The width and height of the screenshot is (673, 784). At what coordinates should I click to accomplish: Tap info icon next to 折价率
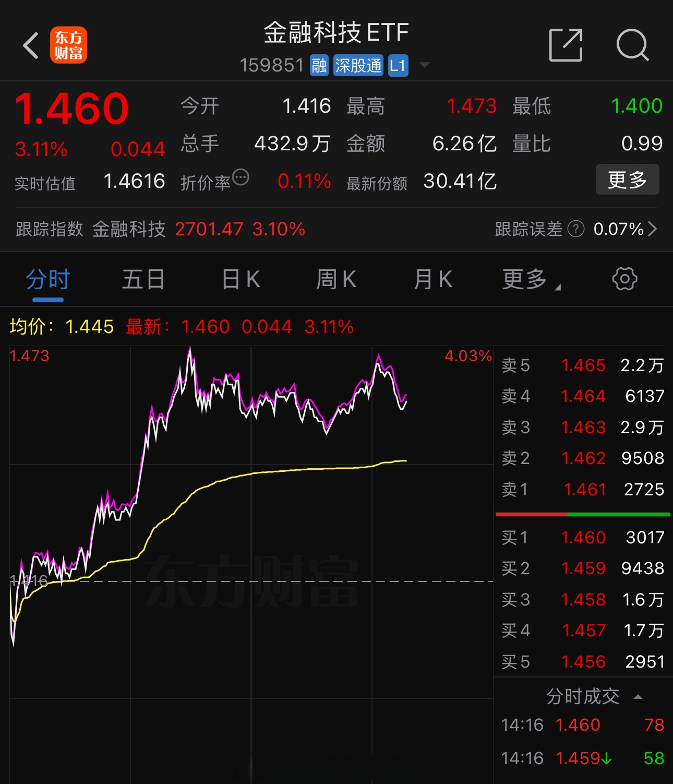(241, 177)
